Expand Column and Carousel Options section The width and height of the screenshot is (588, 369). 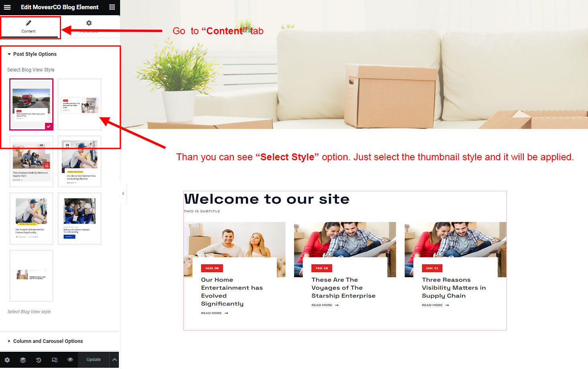point(48,341)
